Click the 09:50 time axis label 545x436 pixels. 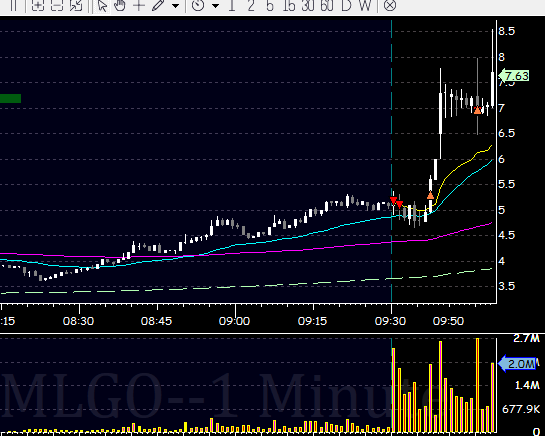[448, 321]
